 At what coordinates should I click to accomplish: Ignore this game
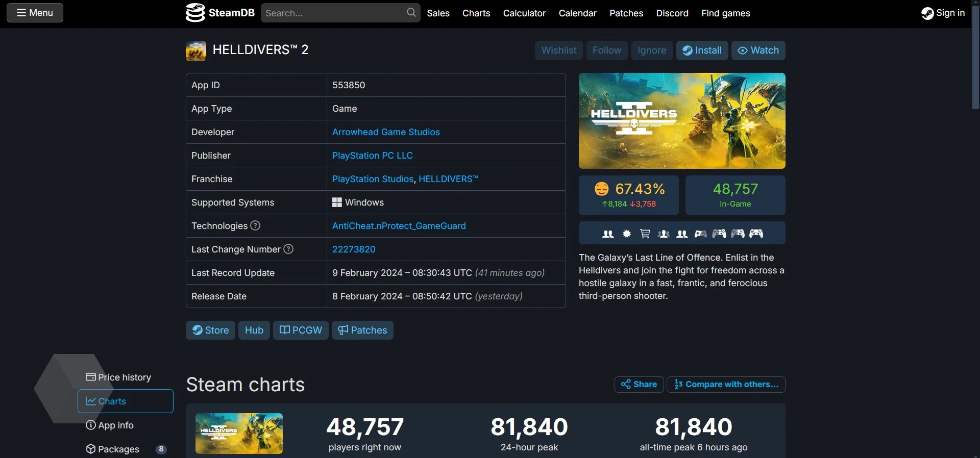point(652,50)
